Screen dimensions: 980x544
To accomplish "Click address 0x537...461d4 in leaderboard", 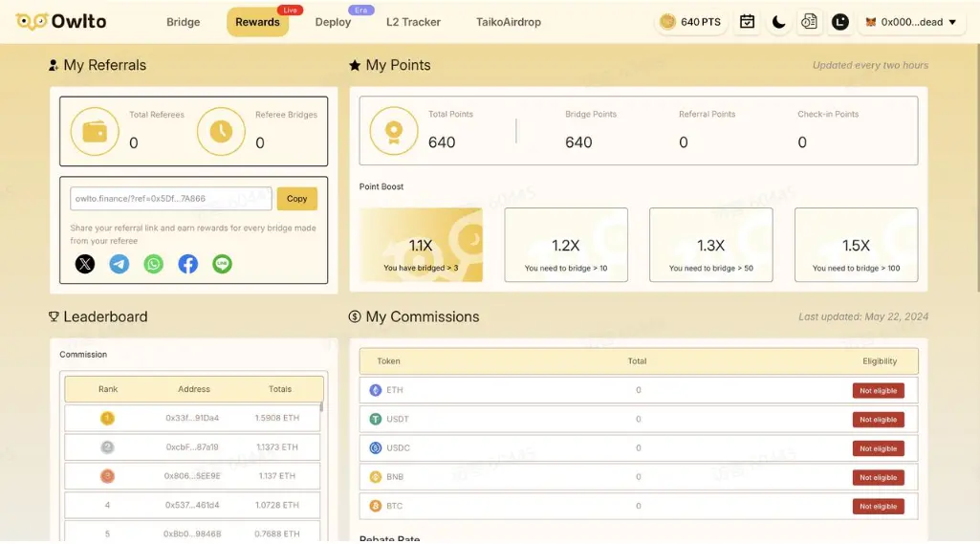I will pyautogui.click(x=192, y=505).
